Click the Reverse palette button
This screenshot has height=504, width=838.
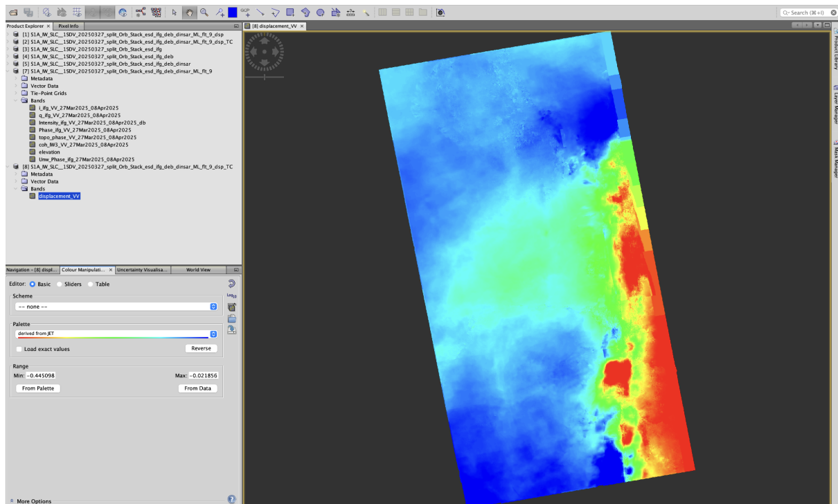pyautogui.click(x=202, y=348)
